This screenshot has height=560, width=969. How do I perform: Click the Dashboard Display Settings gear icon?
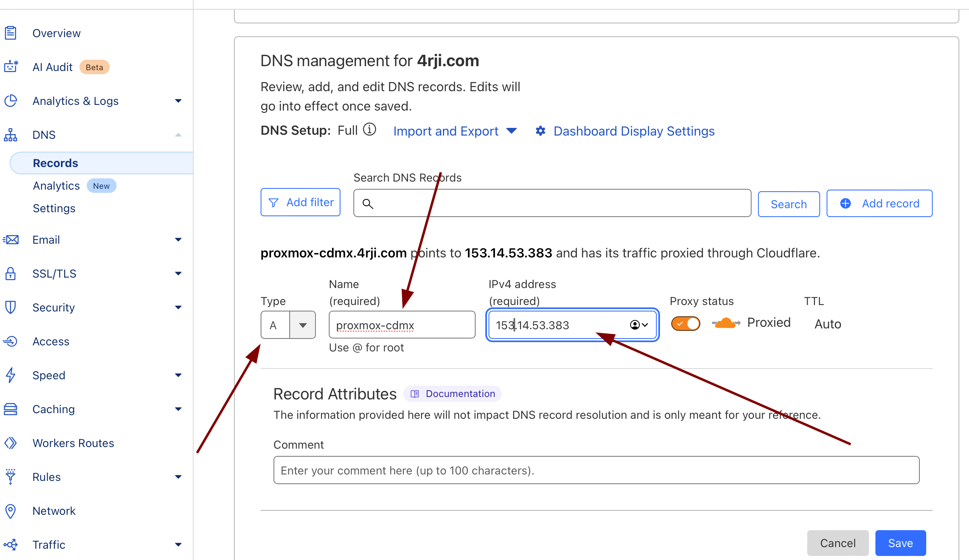(541, 131)
